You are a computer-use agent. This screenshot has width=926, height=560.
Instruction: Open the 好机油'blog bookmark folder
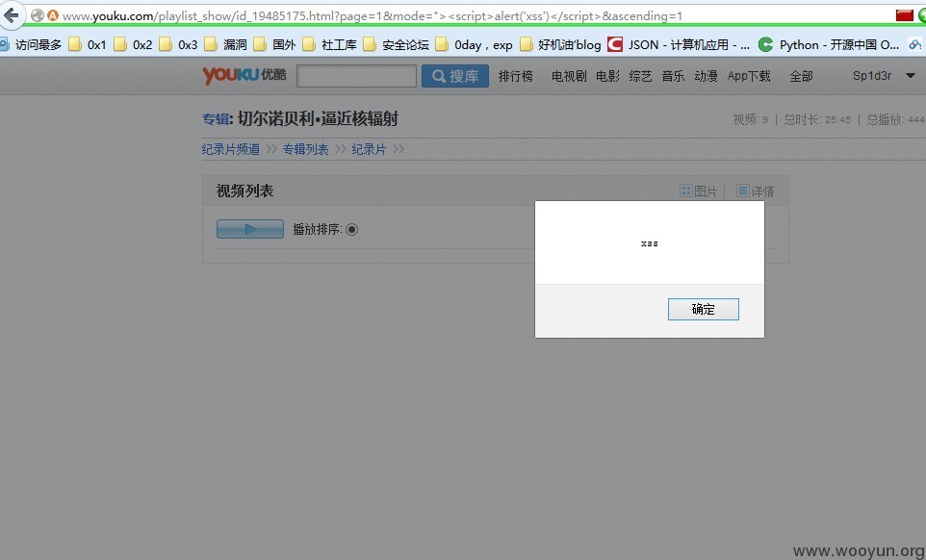[560, 45]
